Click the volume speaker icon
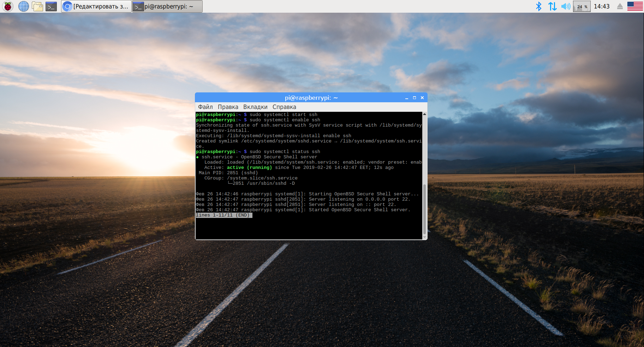The image size is (644, 347). [566, 6]
